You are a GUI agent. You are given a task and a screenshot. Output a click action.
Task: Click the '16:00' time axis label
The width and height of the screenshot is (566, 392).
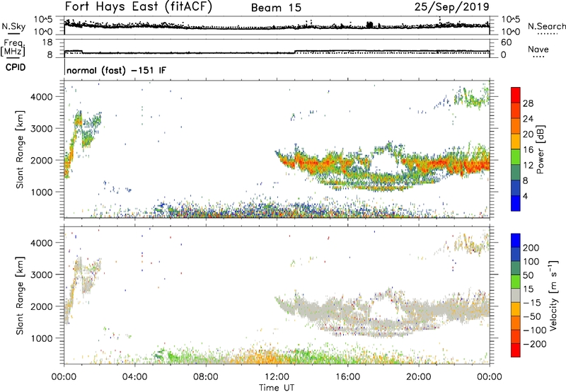point(347,376)
